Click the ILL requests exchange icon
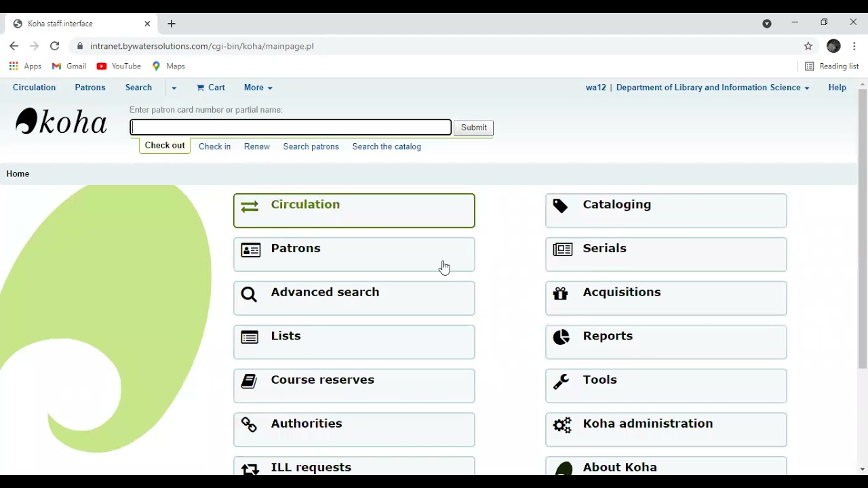 click(250, 468)
